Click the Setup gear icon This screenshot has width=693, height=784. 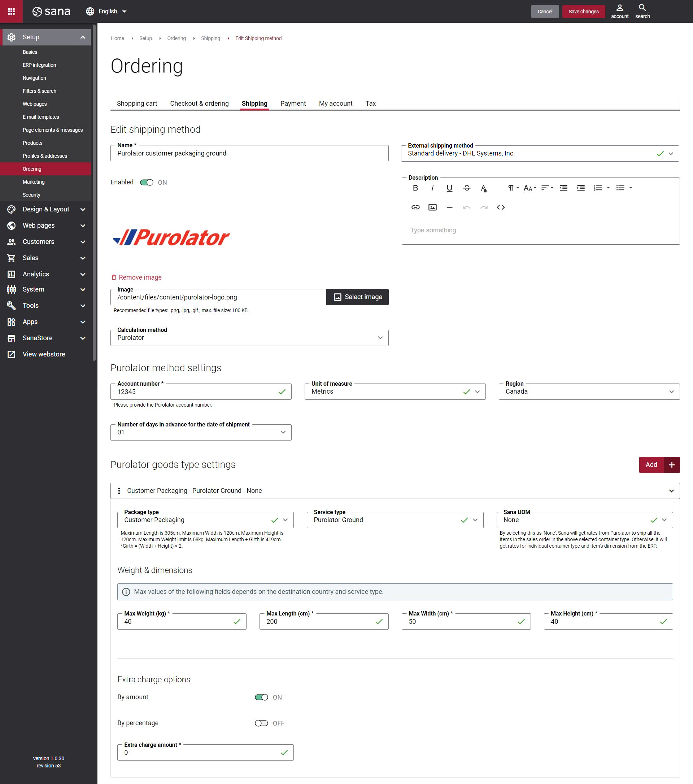(x=12, y=37)
